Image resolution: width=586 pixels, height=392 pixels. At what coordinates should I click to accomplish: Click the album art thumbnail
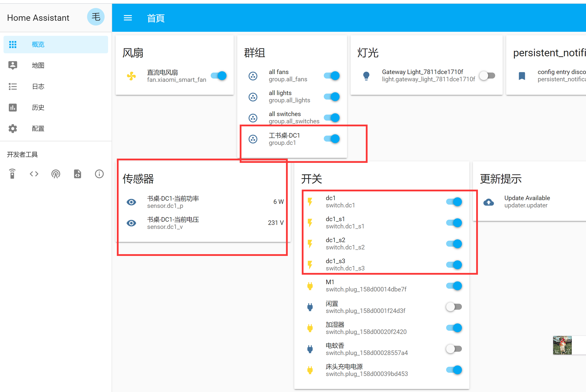click(562, 345)
